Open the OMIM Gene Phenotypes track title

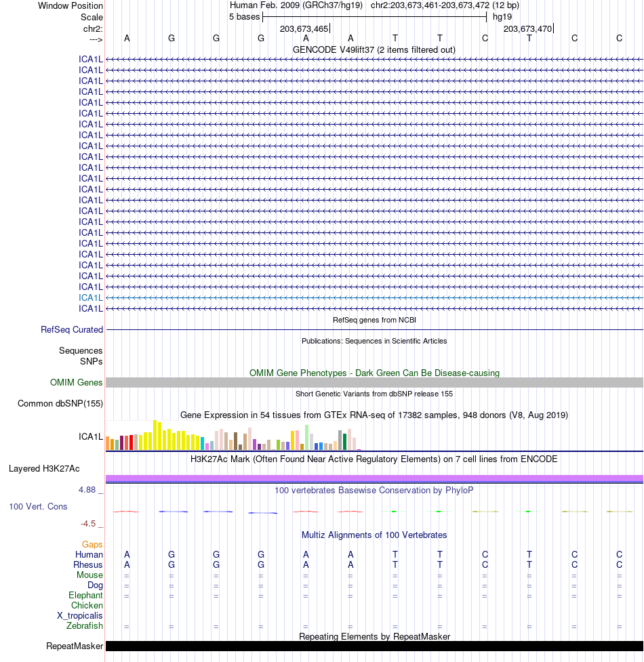pos(374,373)
